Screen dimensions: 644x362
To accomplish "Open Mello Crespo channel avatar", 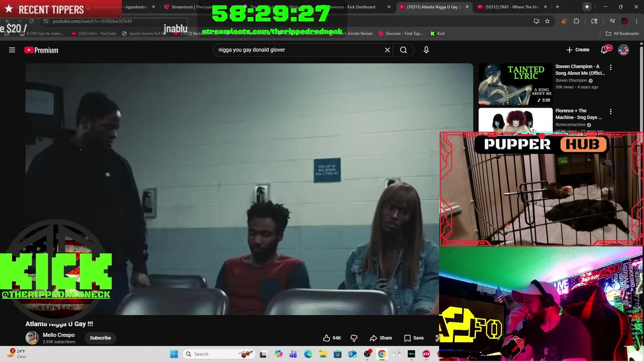I will point(32,338).
